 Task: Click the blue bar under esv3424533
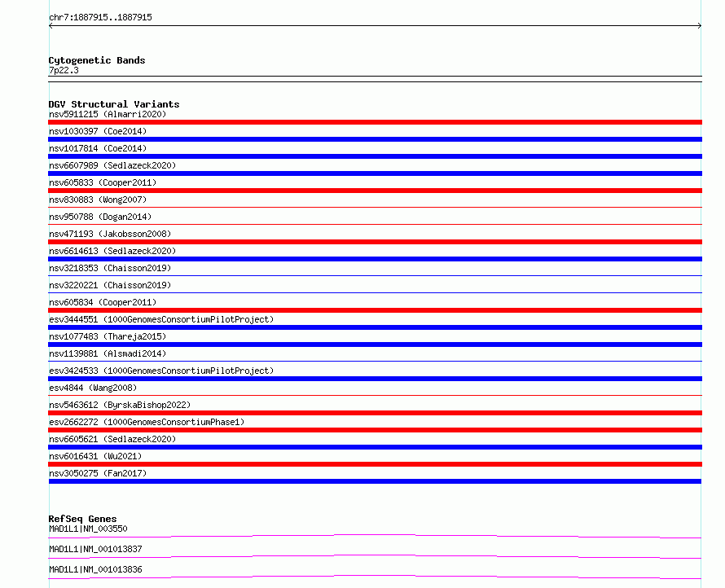[x=375, y=379]
